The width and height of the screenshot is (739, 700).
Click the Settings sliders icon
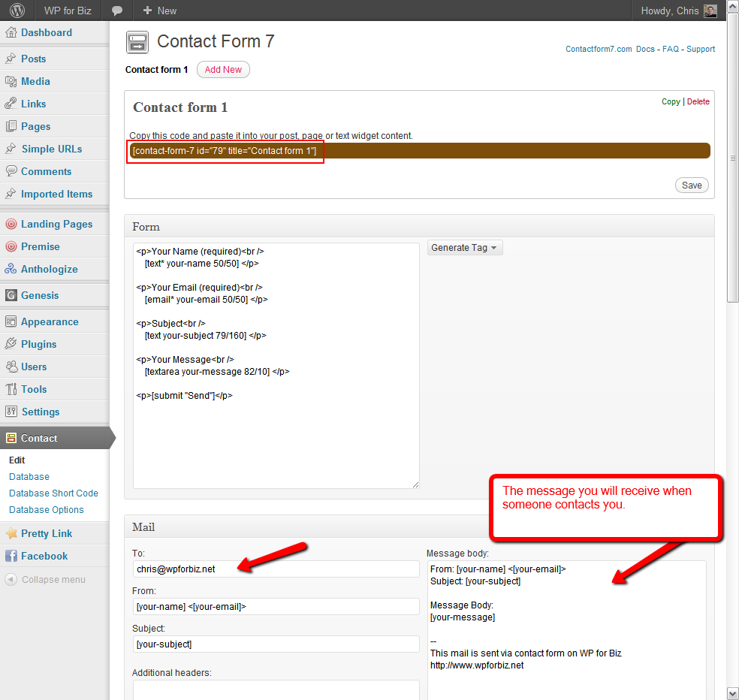click(x=11, y=412)
